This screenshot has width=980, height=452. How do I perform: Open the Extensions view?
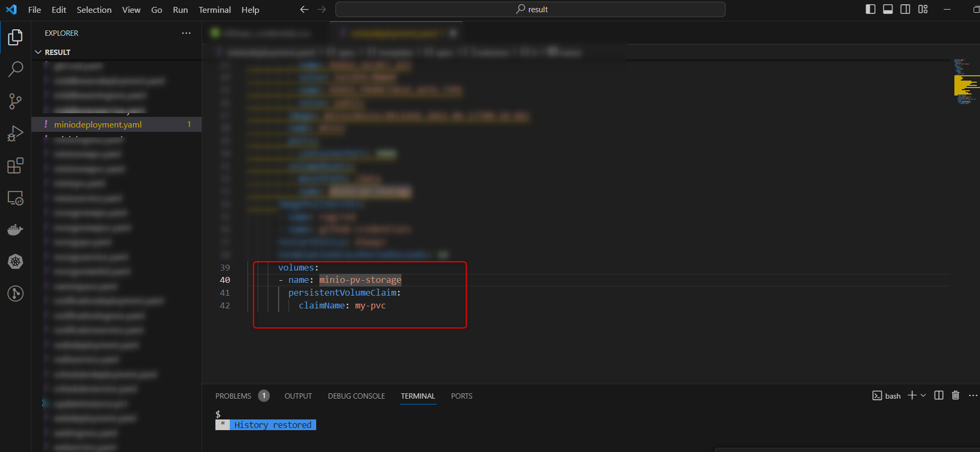[15, 165]
